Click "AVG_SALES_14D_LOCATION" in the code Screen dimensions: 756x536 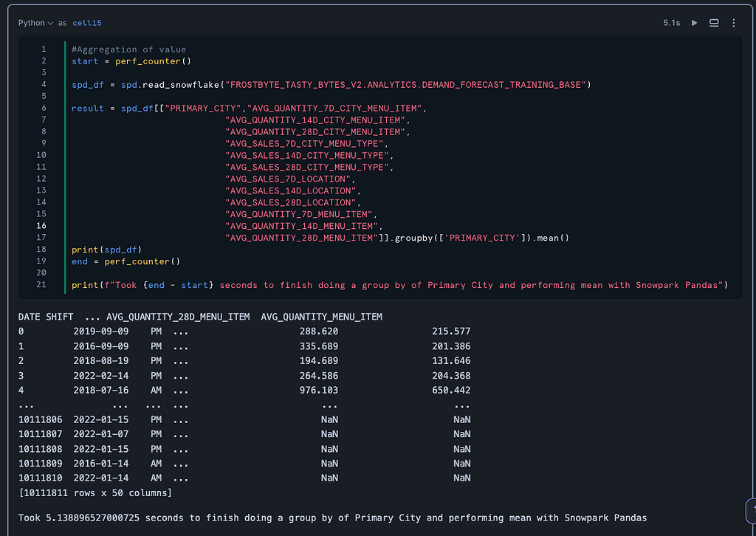(x=290, y=191)
